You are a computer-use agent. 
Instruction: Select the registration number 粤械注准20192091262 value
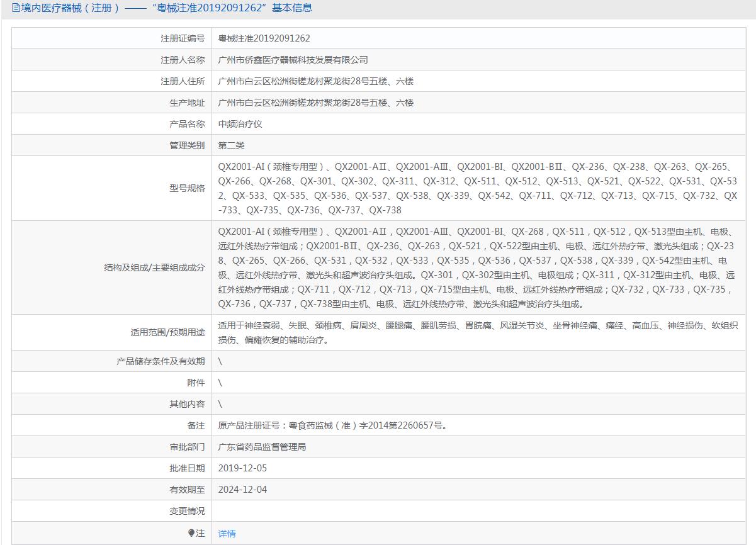[264, 38]
